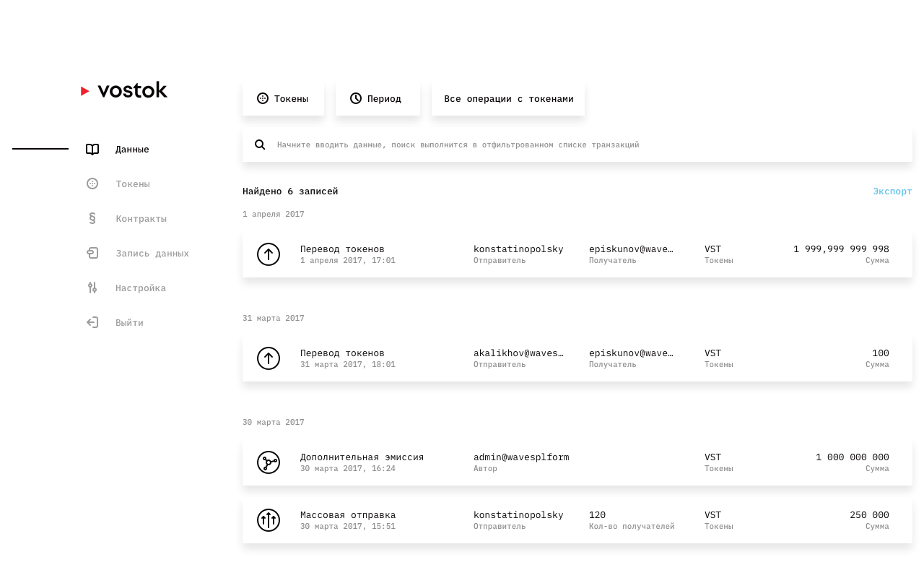The height and width of the screenshot is (578, 924).
Task: Click Выйти to log out
Action: (x=129, y=323)
